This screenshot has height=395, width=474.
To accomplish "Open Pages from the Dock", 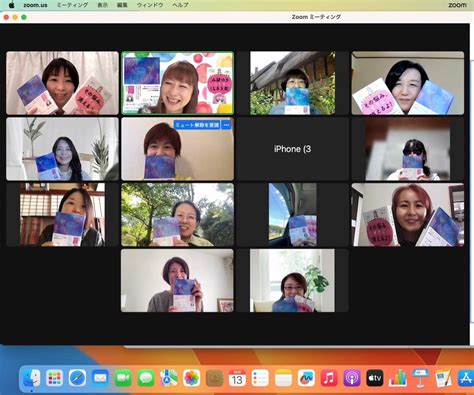I will pos(443,378).
